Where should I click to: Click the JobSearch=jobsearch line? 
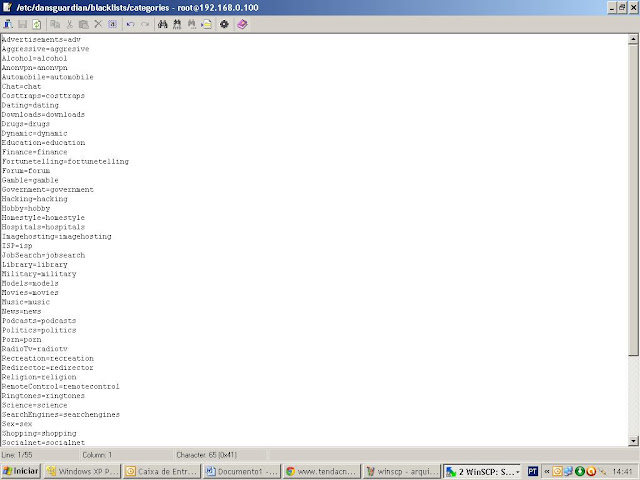[x=43, y=256]
